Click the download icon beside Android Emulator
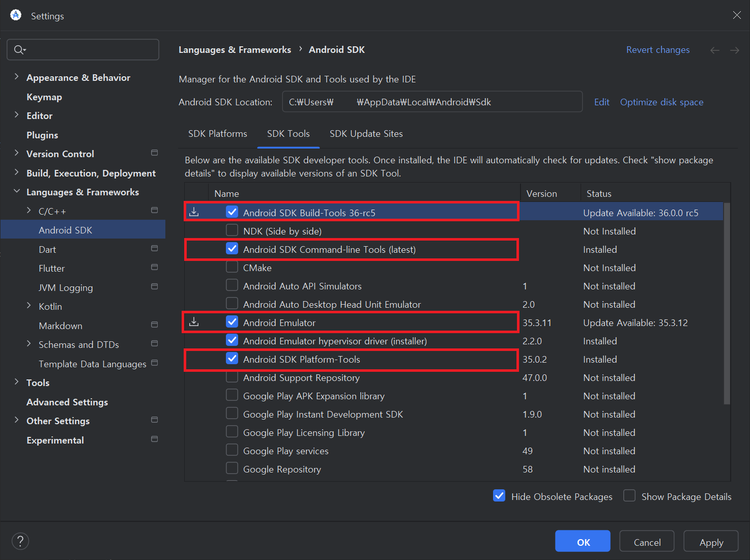 pyautogui.click(x=194, y=321)
